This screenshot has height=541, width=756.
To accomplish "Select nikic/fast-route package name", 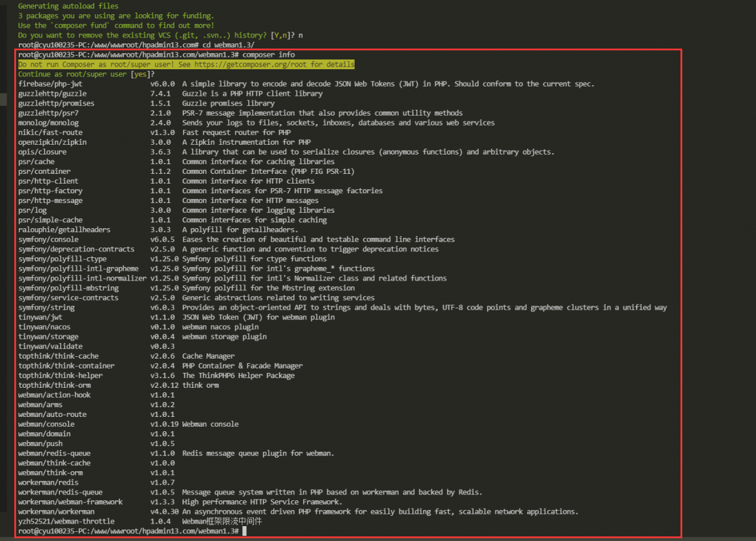I will (x=50, y=133).
